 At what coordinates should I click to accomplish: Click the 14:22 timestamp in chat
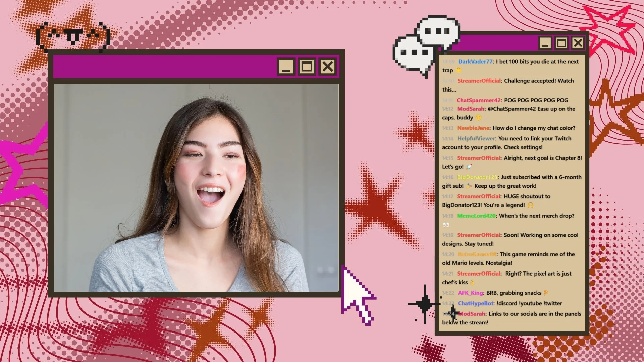coord(448,293)
